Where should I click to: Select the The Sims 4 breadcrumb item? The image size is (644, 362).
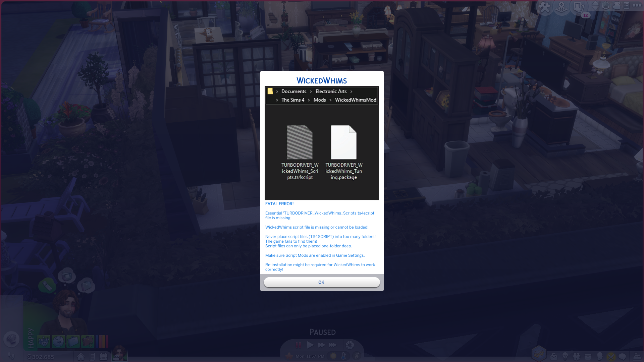tap(293, 100)
